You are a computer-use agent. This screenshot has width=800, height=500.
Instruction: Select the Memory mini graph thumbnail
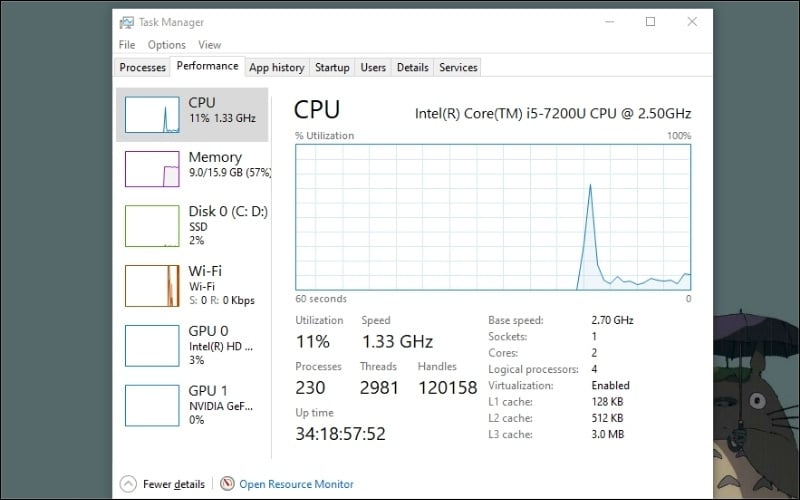click(x=152, y=169)
